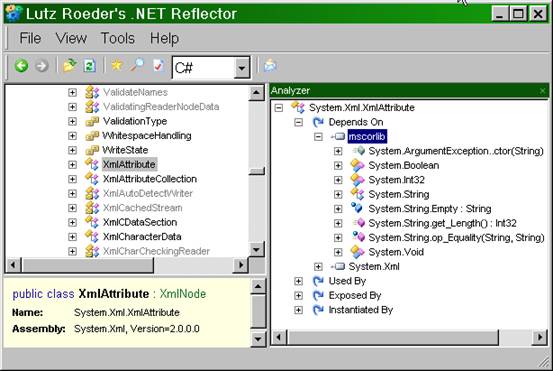Click the class tree horizontal scrollbar thumb

87,265
